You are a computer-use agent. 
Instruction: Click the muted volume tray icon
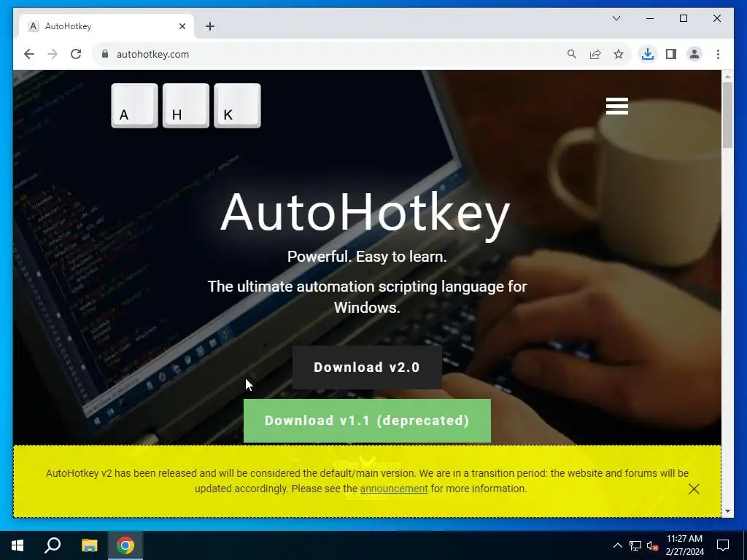click(x=652, y=545)
